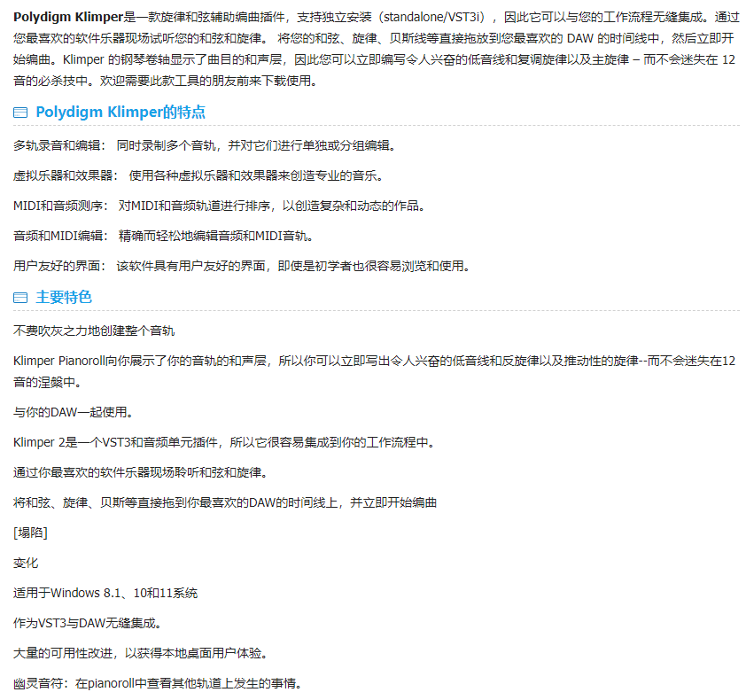The width and height of the screenshot is (746, 700).
Task: Click the 与你的DAW一起使用 line
Action: 74,412
